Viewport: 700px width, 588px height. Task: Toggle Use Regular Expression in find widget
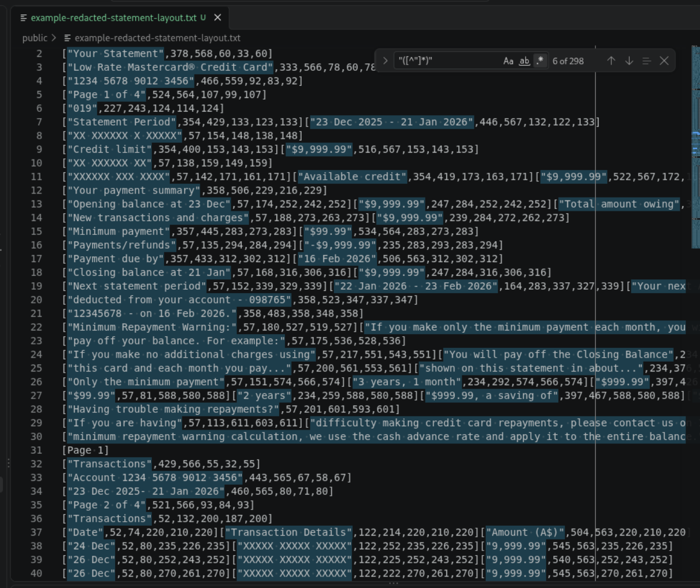[539, 60]
